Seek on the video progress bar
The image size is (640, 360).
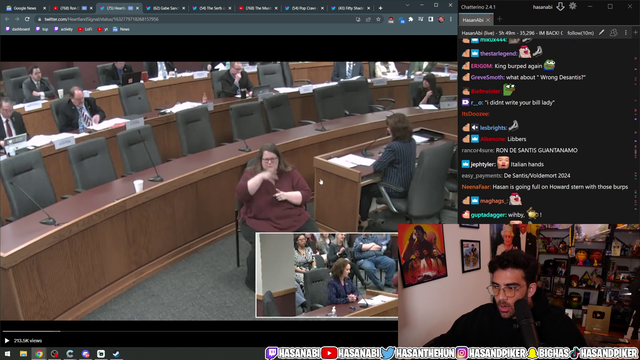click(x=199, y=331)
